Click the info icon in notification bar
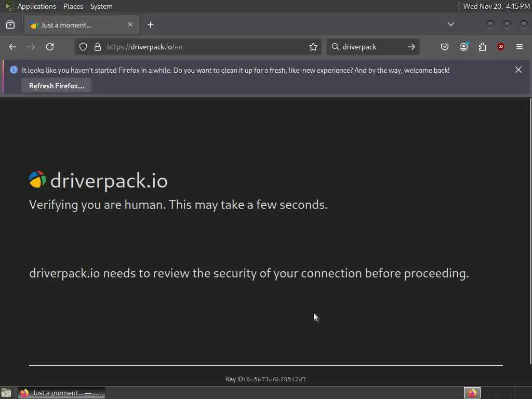532x399 pixels. tap(14, 70)
